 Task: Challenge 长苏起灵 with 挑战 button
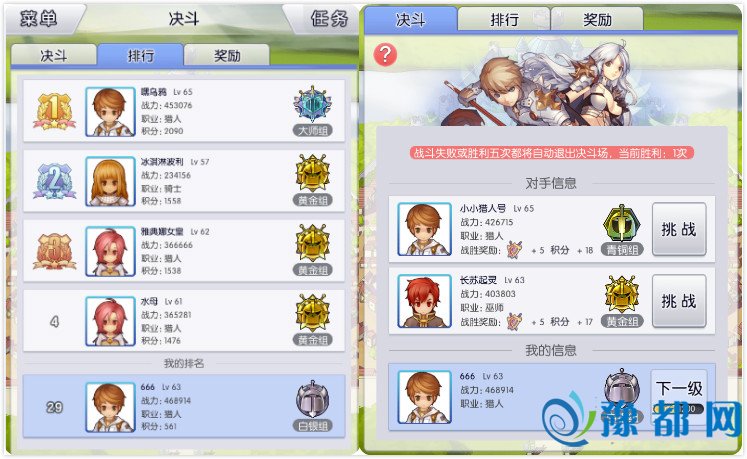pos(678,301)
